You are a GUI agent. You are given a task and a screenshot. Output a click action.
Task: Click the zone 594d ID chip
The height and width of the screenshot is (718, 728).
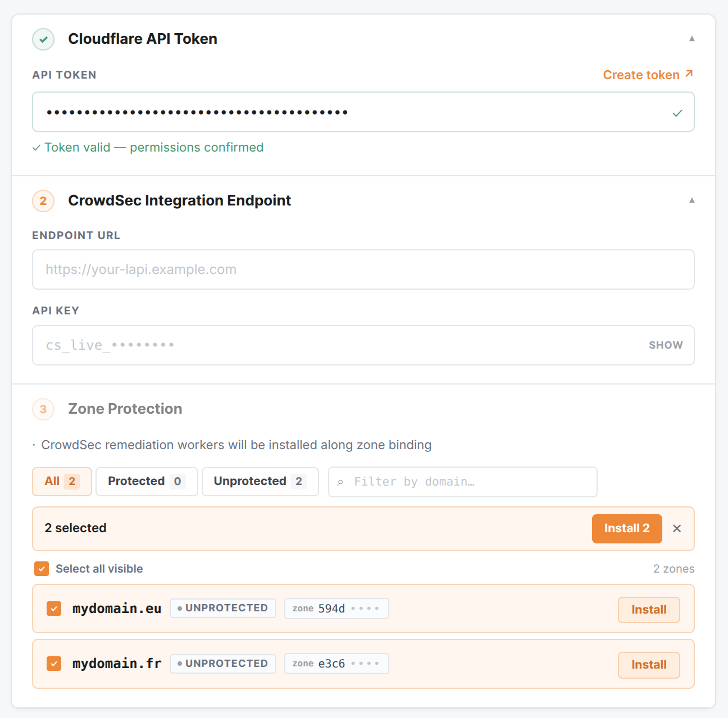coord(336,609)
